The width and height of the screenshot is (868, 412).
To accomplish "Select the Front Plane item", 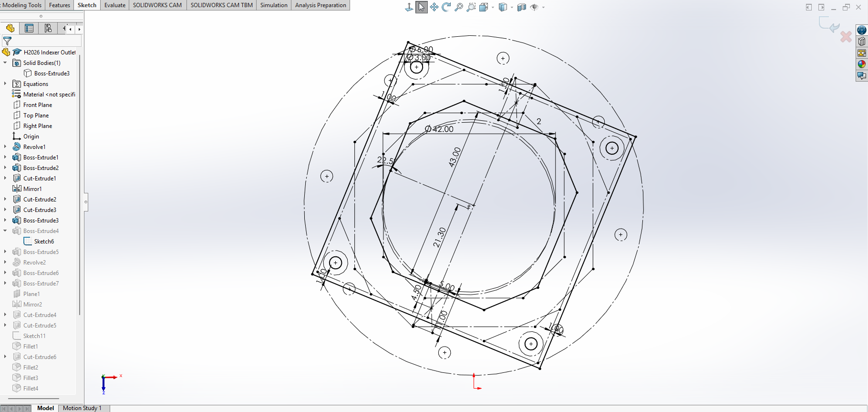I will (x=32, y=105).
